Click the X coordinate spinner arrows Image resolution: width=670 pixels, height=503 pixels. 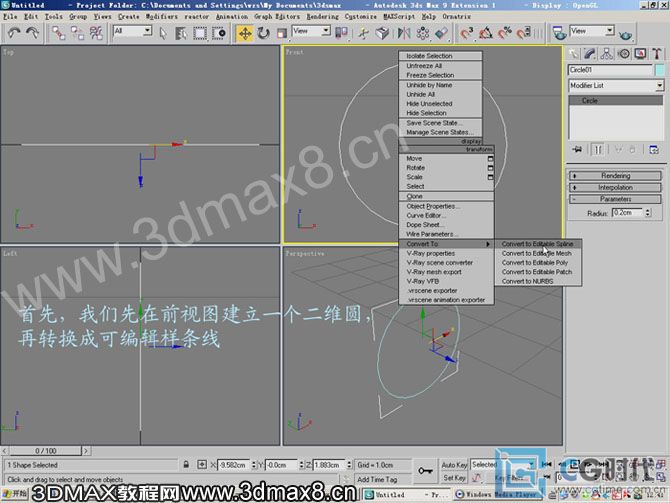(253, 465)
